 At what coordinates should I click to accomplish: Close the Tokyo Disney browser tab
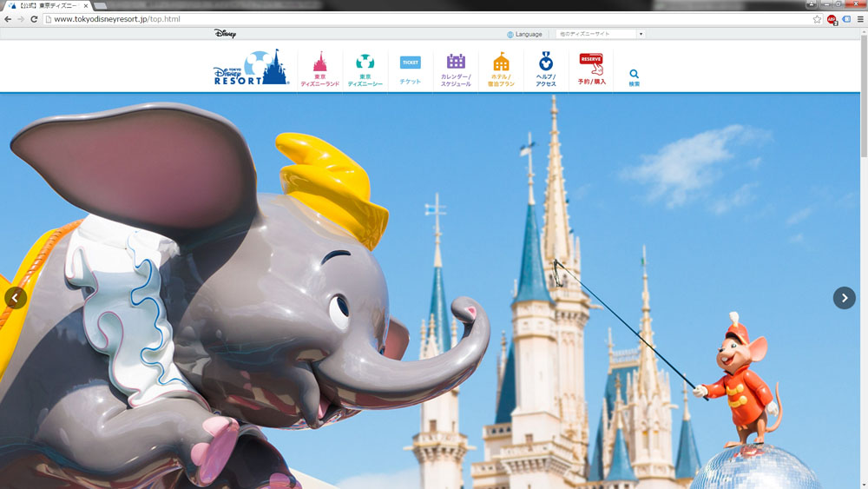coord(86,5)
